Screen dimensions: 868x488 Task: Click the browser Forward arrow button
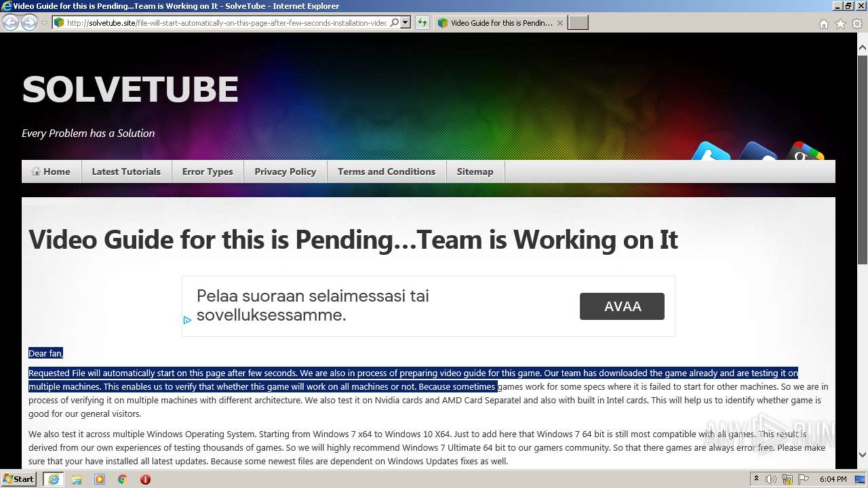point(29,22)
